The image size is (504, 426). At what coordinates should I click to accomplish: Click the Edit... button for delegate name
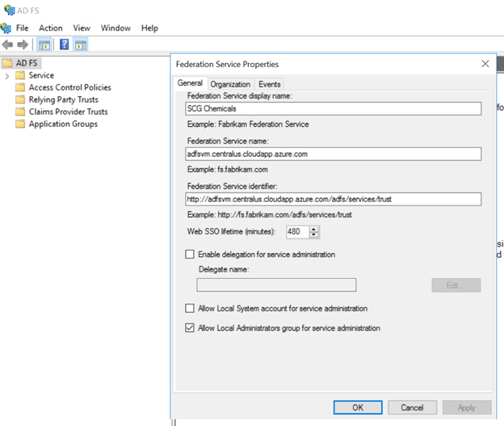point(456,285)
